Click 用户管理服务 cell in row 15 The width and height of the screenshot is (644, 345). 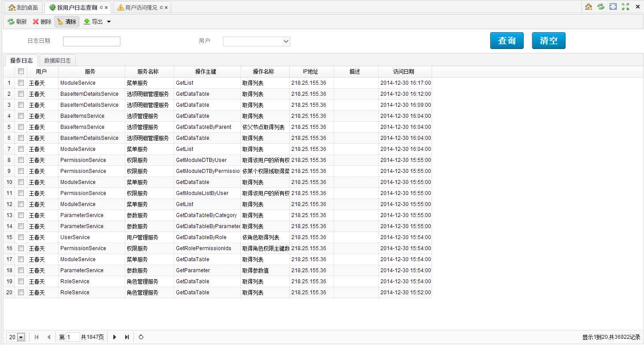click(x=149, y=237)
